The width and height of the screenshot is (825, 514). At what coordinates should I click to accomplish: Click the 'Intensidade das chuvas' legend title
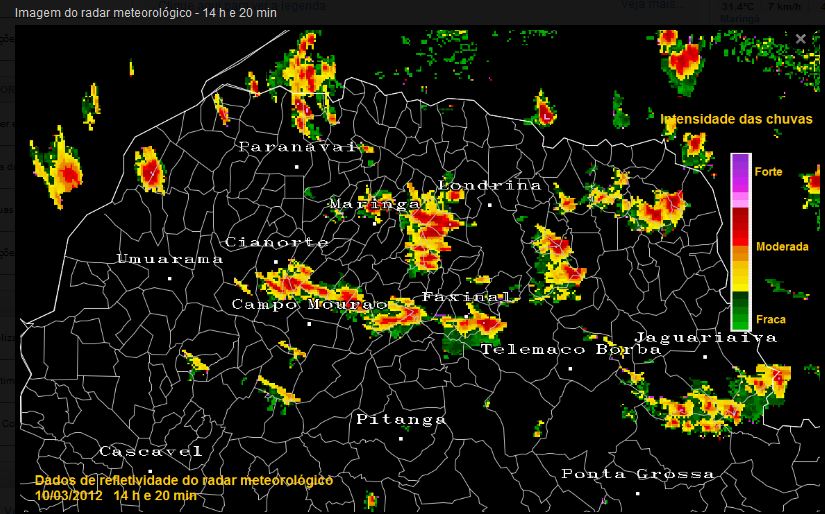pyautogui.click(x=736, y=119)
